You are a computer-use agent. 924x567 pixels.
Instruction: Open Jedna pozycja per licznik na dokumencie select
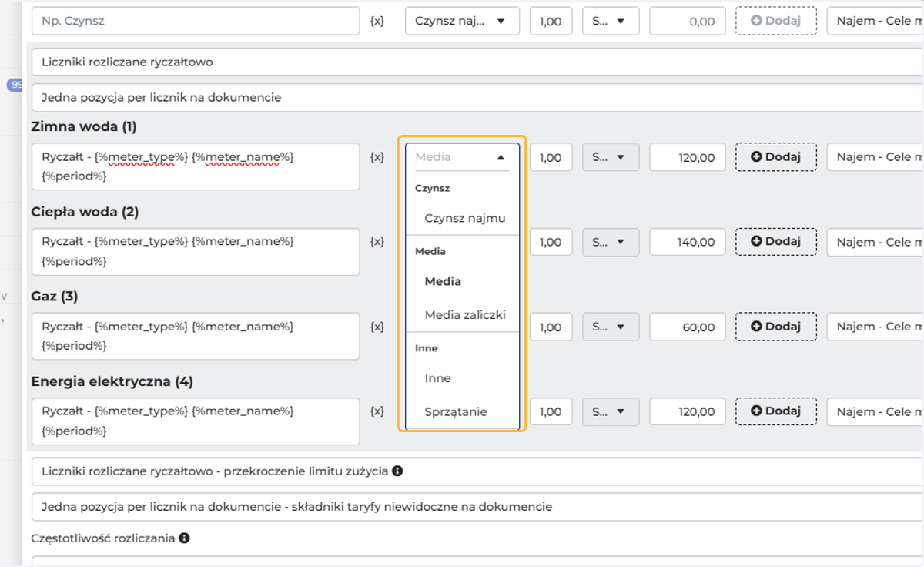point(477,98)
